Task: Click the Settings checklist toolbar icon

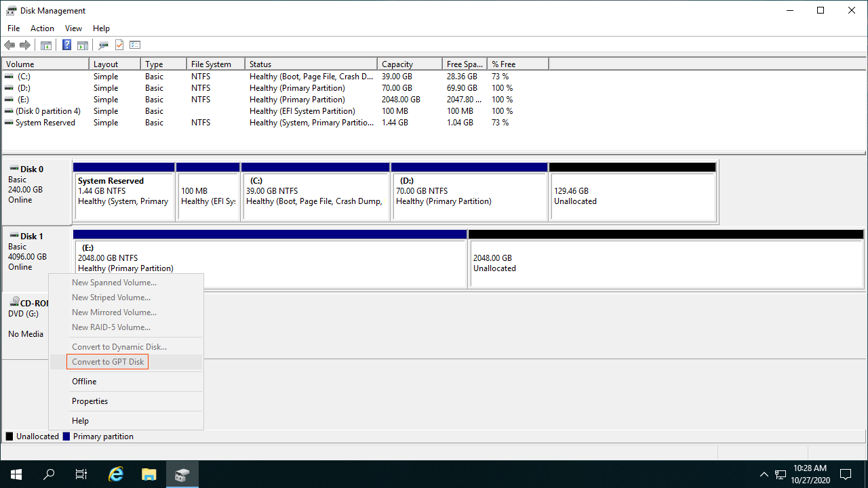Action: (x=135, y=45)
